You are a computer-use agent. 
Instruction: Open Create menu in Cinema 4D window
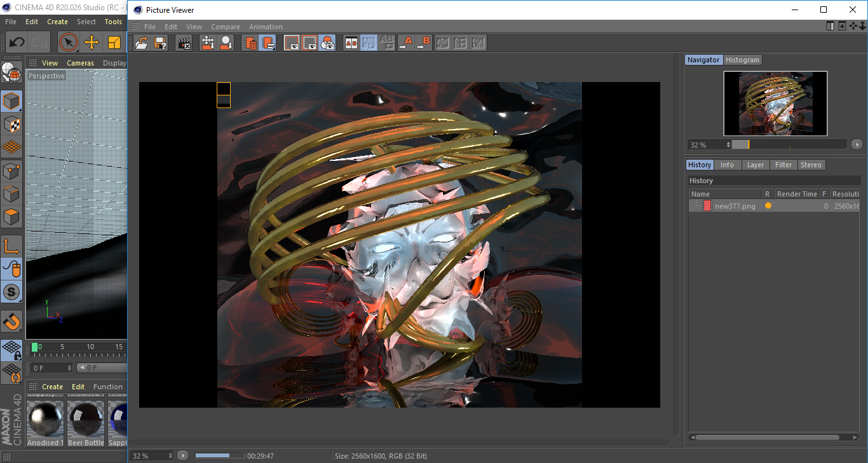[57, 22]
